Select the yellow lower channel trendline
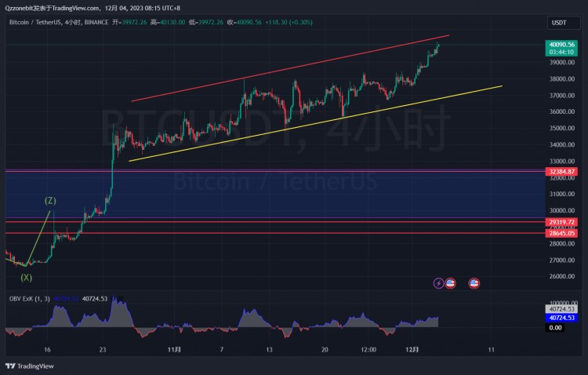This screenshot has height=375, width=588. tap(315, 124)
